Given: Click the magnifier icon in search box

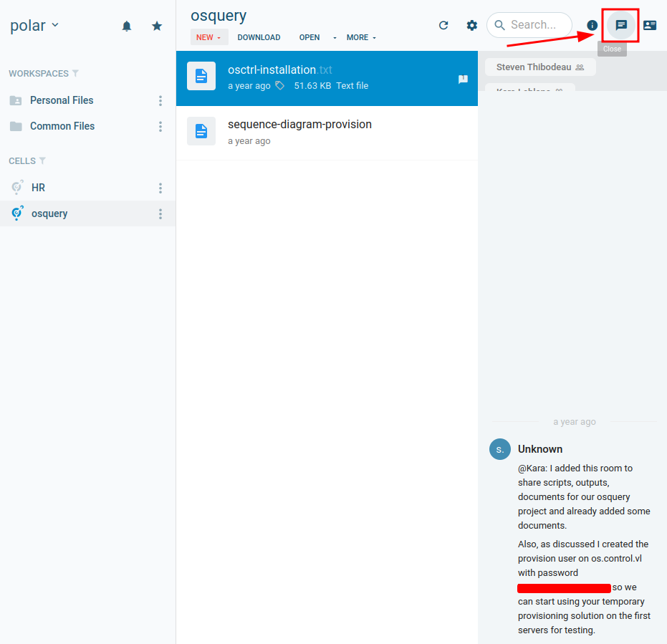Looking at the screenshot, I should (x=500, y=25).
